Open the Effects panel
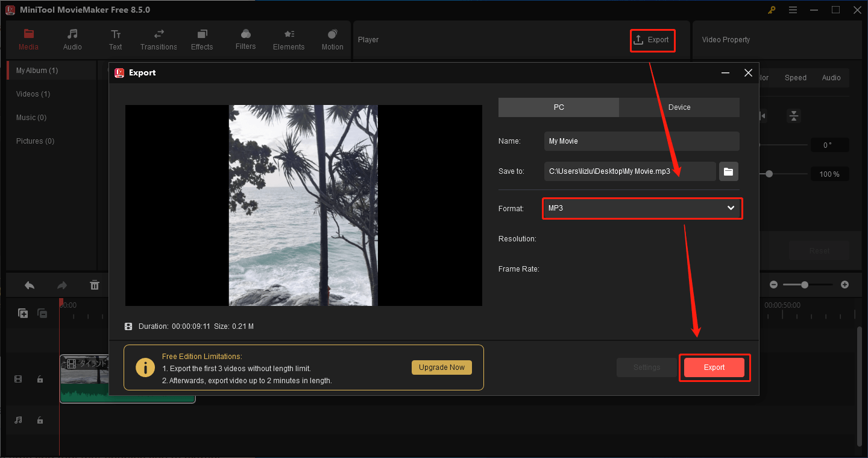The height and width of the screenshot is (458, 868). coord(202,39)
